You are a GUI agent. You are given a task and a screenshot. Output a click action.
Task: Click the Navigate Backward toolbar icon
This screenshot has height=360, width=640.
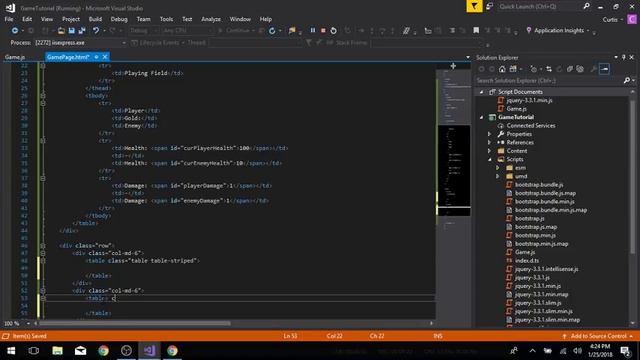15,31
